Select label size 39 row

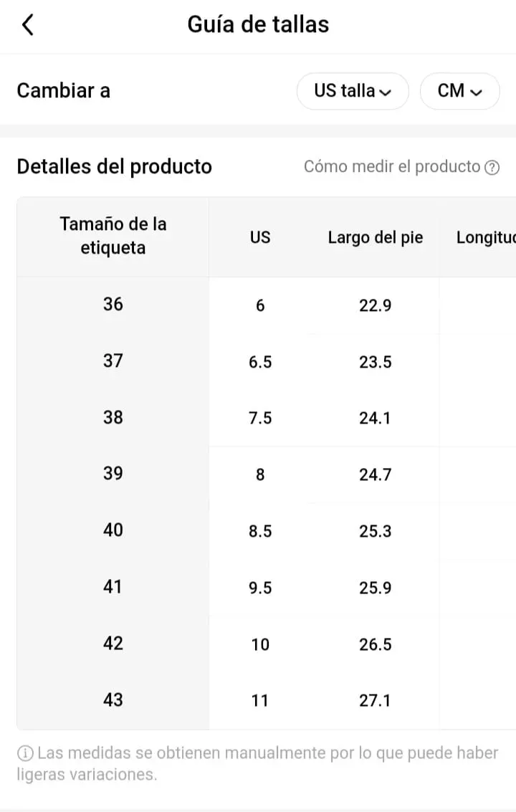(x=113, y=474)
